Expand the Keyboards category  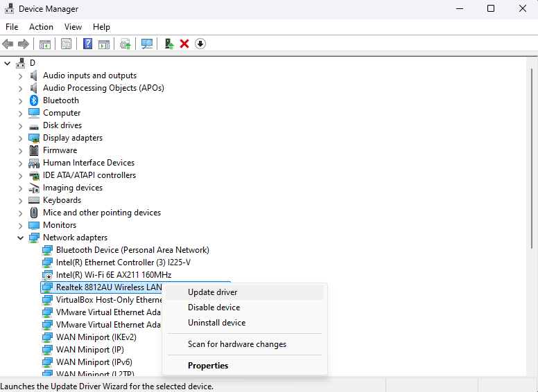tap(20, 200)
